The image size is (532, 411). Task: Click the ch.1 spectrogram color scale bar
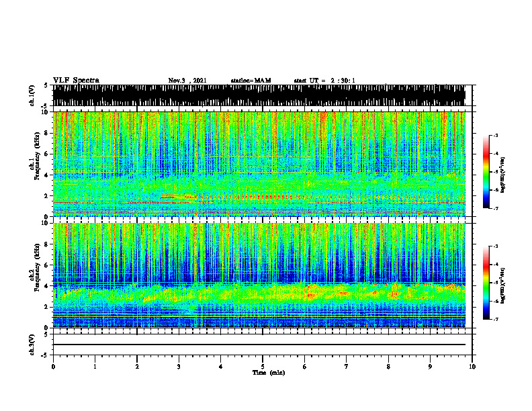(486, 172)
